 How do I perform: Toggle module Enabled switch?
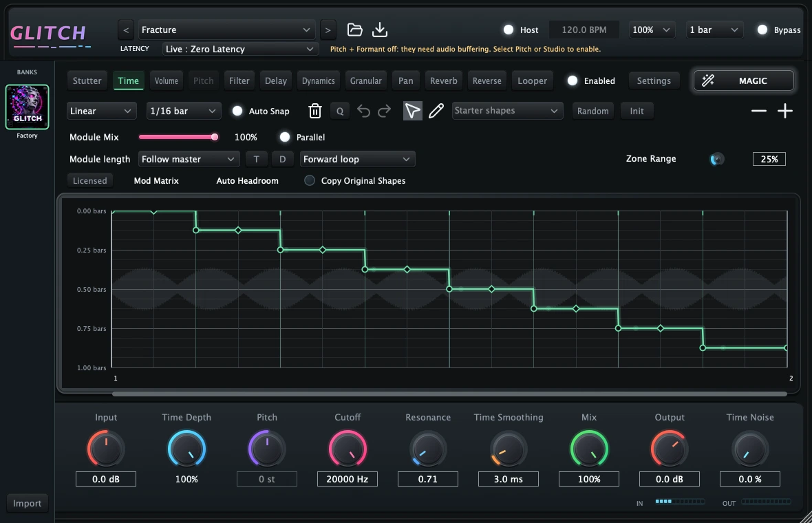573,81
